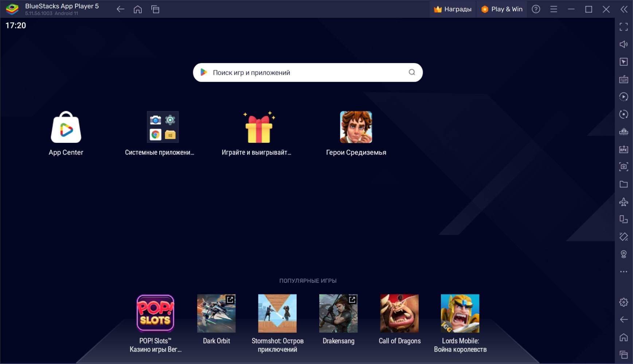Screen dimensions: 633x364
Task: Click the Google Play icon in search bar
Action: pos(204,72)
